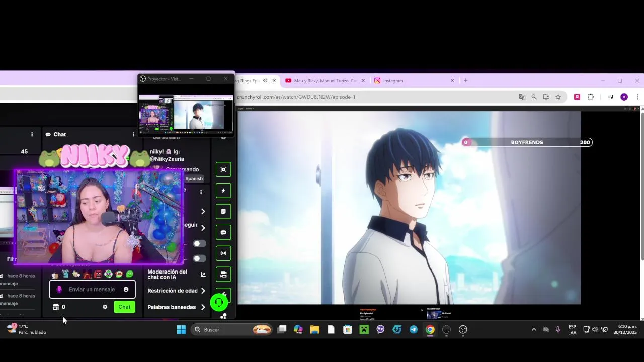Open the Chrome three-dot menu
Viewport: 644px width, 362px height.
(x=637, y=97)
